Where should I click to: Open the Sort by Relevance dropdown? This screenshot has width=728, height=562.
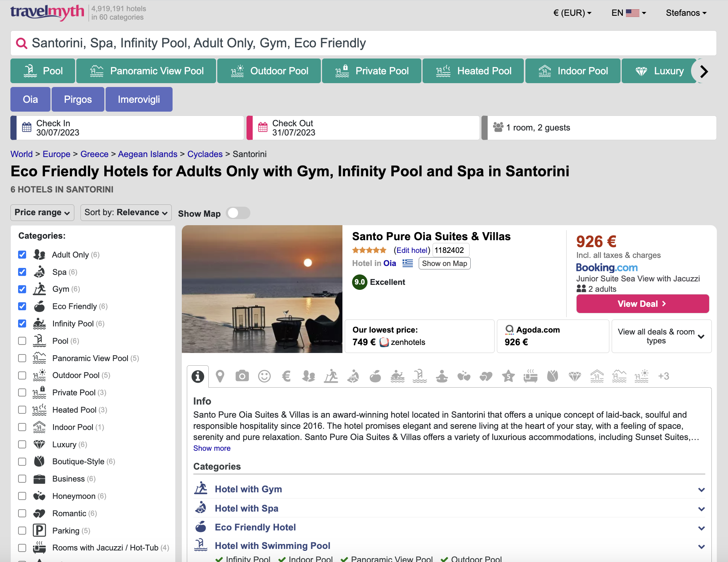pyautogui.click(x=126, y=212)
